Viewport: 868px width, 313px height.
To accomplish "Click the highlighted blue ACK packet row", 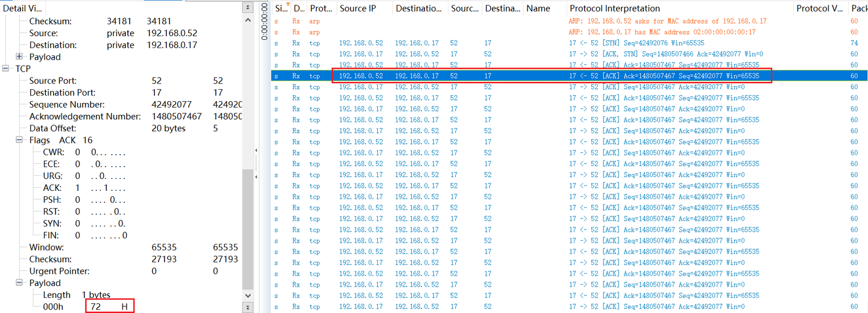I will pos(570,76).
